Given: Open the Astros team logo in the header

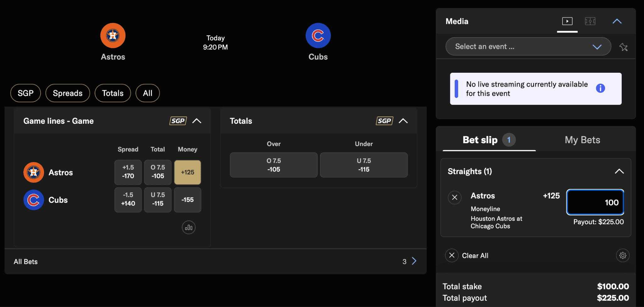Looking at the screenshot, I should [x=113, y=36].
